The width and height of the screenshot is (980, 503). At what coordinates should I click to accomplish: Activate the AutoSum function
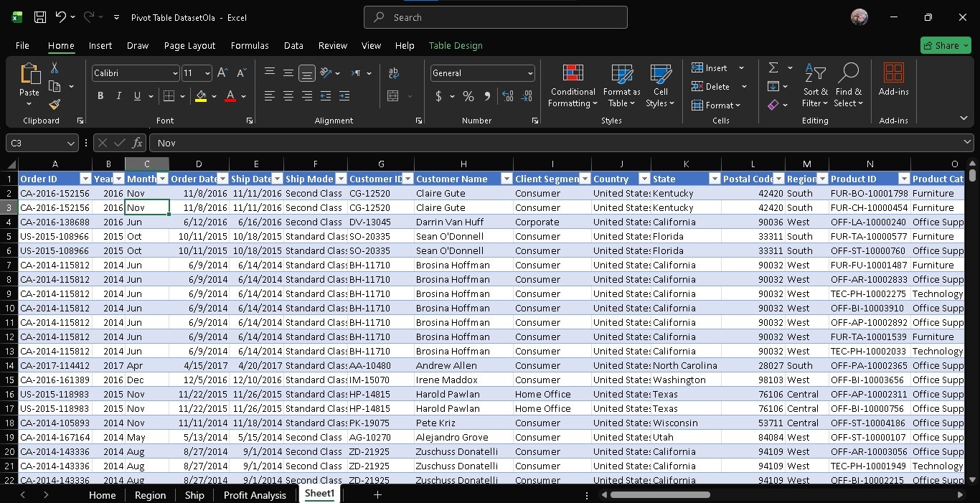pyautogui.click(x=773, y=67)
